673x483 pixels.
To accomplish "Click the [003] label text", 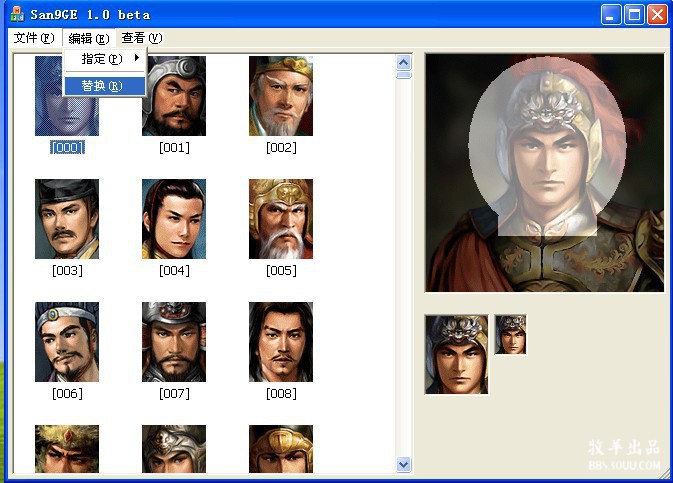I will point(67,270).
